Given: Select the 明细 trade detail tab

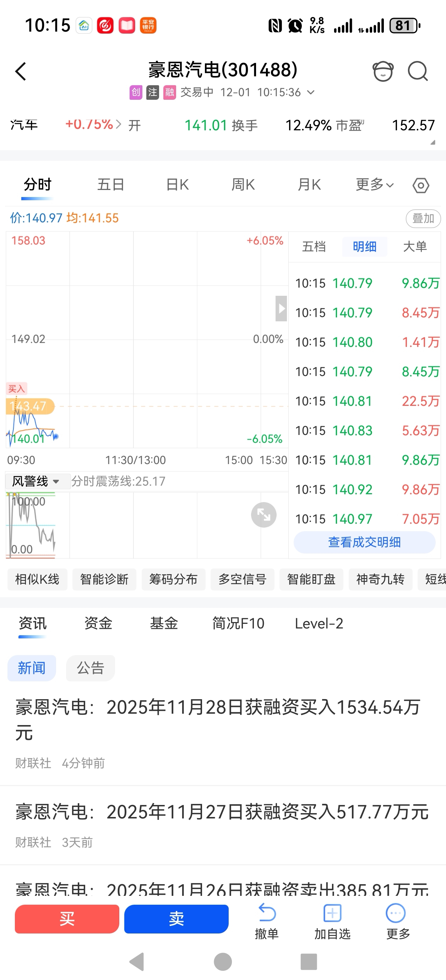Looking at the screenshot, I should pos(365,246).
